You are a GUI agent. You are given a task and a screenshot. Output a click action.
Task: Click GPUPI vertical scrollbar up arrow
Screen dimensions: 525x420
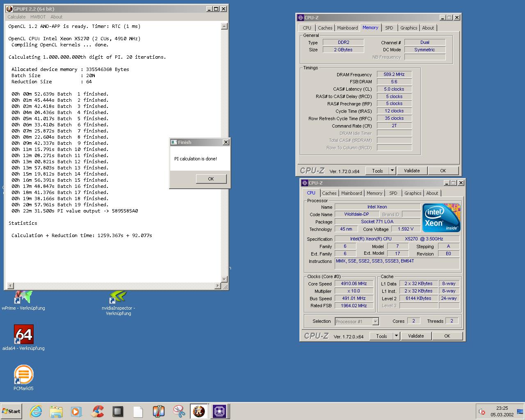[224, 26]
